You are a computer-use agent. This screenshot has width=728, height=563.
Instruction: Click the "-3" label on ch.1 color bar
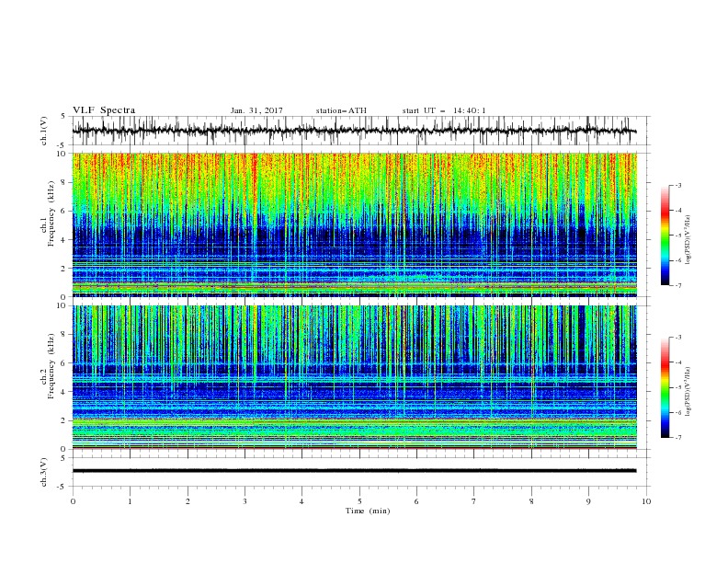pos(677,185)
